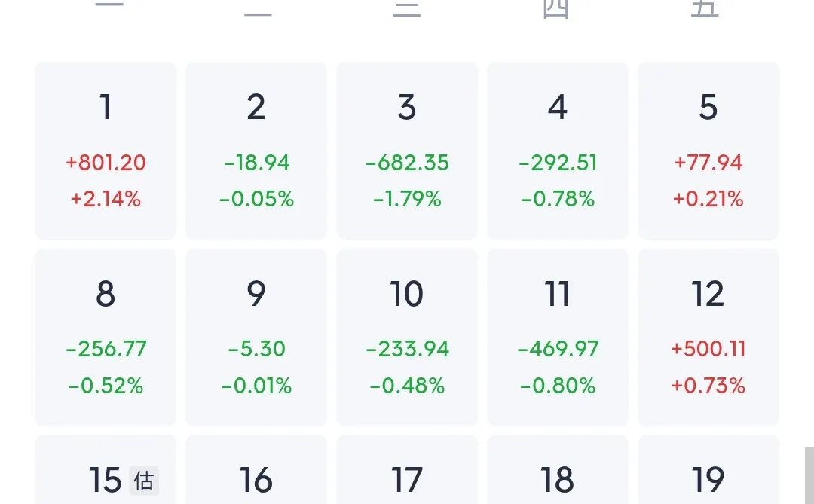Select day 16 calendar cell
Image resolution: width=814 pixels, height=504 pixels.
256,470
